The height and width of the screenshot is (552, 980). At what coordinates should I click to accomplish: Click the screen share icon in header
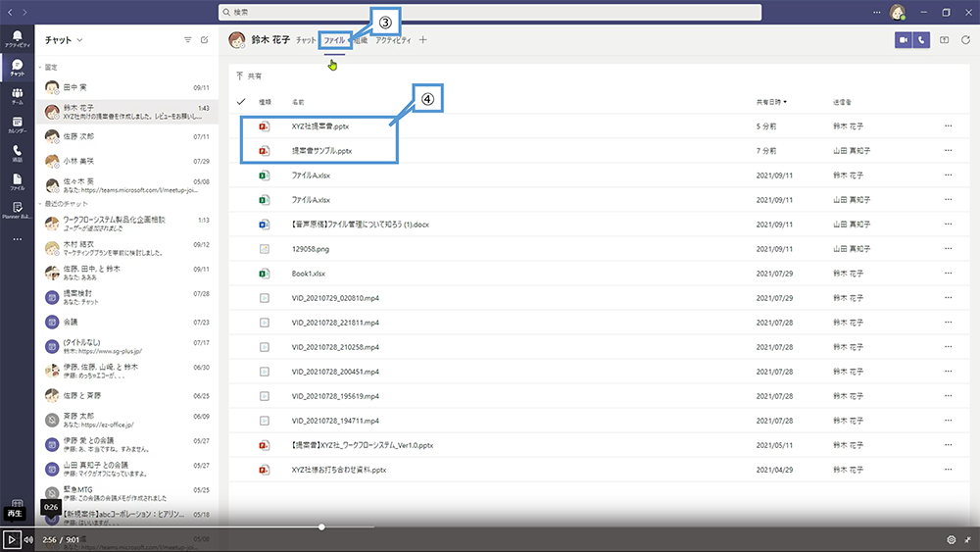(945, 40)
